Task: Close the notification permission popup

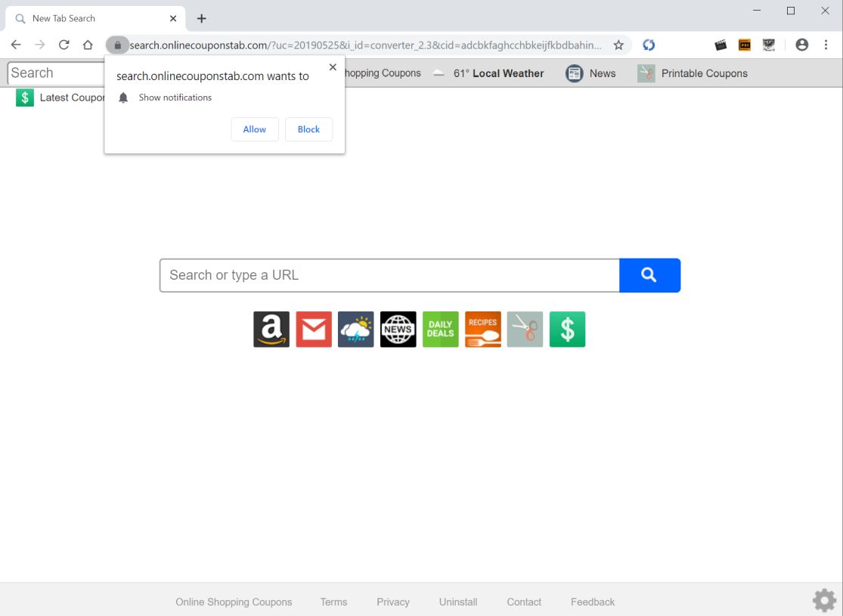Action: pyautogui.click(x=333, y=67)
